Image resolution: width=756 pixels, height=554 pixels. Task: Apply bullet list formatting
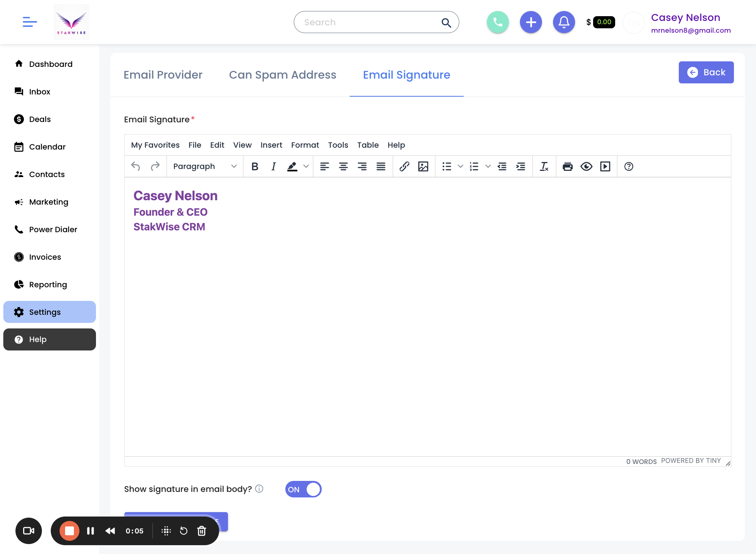pos(447,166)
